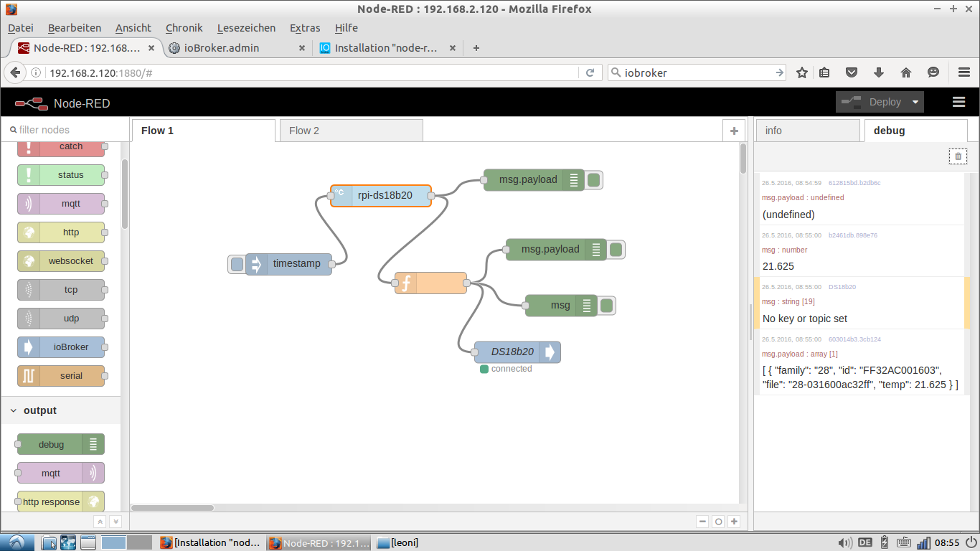Click zoom in plus icon on canvas
This screenshot has width=980, height=551.
click(733, 522)
